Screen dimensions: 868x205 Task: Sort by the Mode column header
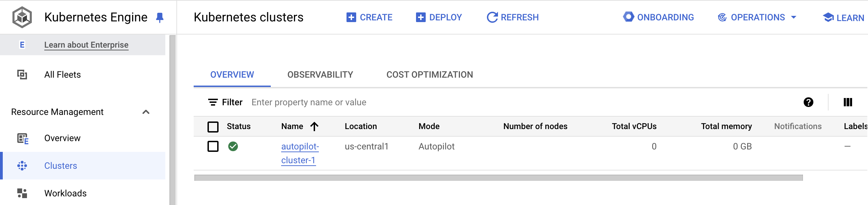[429, 126]
